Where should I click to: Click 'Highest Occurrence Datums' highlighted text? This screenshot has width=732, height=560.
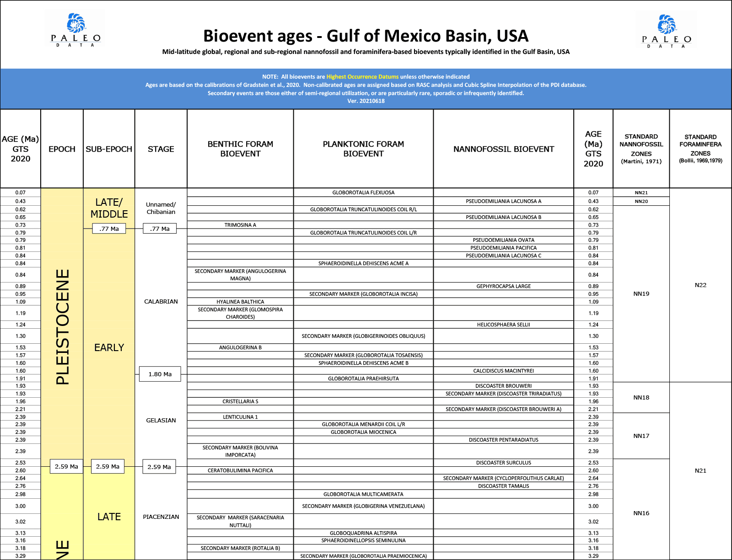362,77
